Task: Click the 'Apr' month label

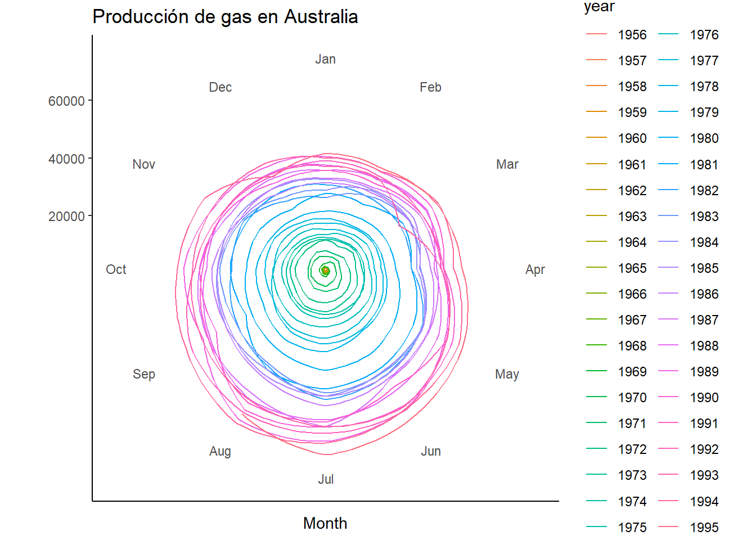Action: [535, 269]
